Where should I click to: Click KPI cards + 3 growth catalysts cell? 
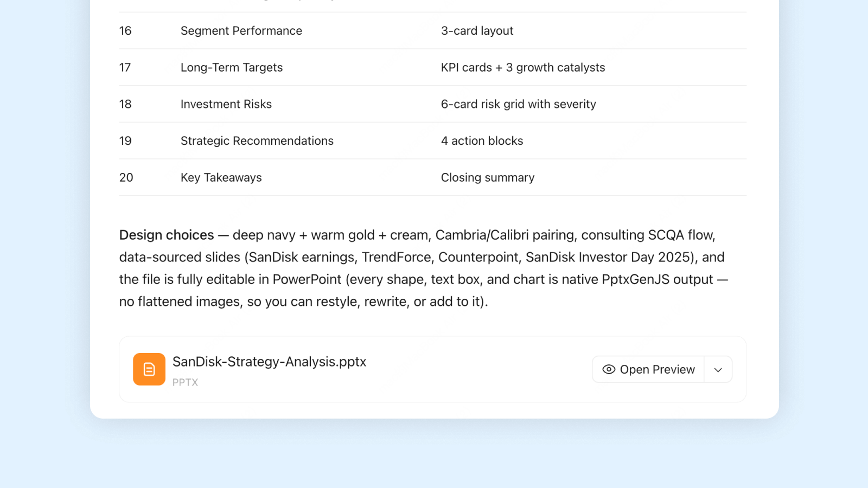(523, 67)
